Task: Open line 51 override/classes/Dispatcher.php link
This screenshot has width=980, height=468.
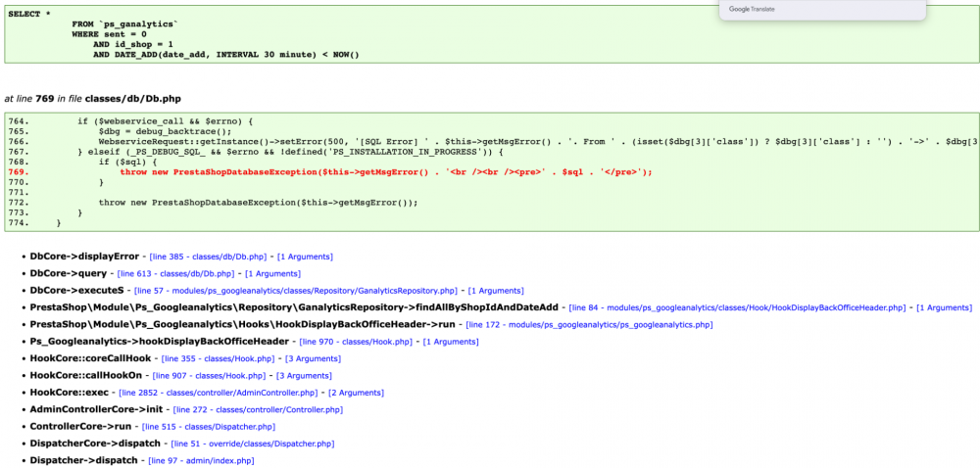Action: pyautogui.click(x=253, y=444)
